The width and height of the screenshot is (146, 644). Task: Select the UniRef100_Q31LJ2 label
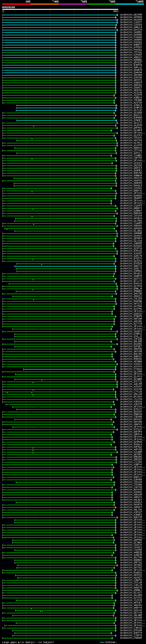[x=131, y=336]
